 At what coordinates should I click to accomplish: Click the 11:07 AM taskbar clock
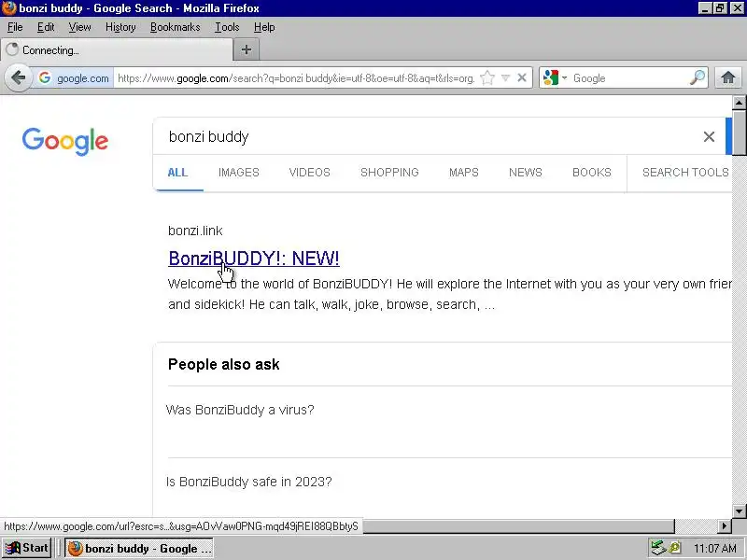pos(714,548)
